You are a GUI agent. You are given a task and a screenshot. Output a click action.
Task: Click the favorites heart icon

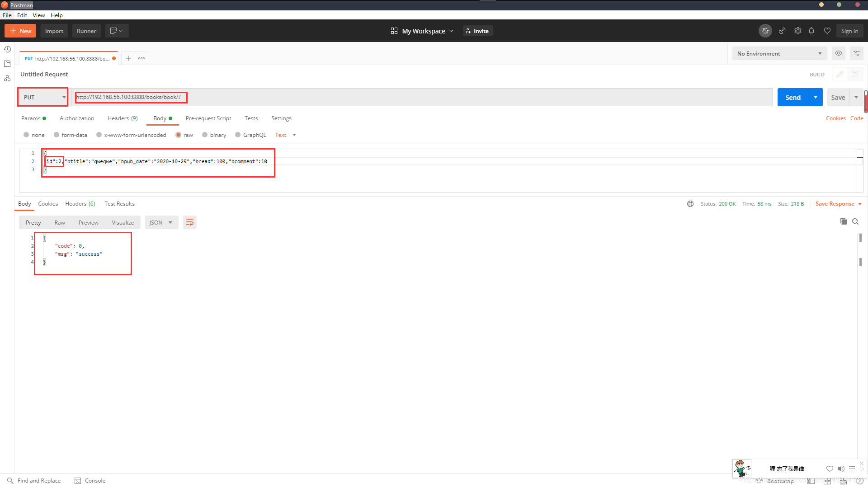(x=827, y=31)
